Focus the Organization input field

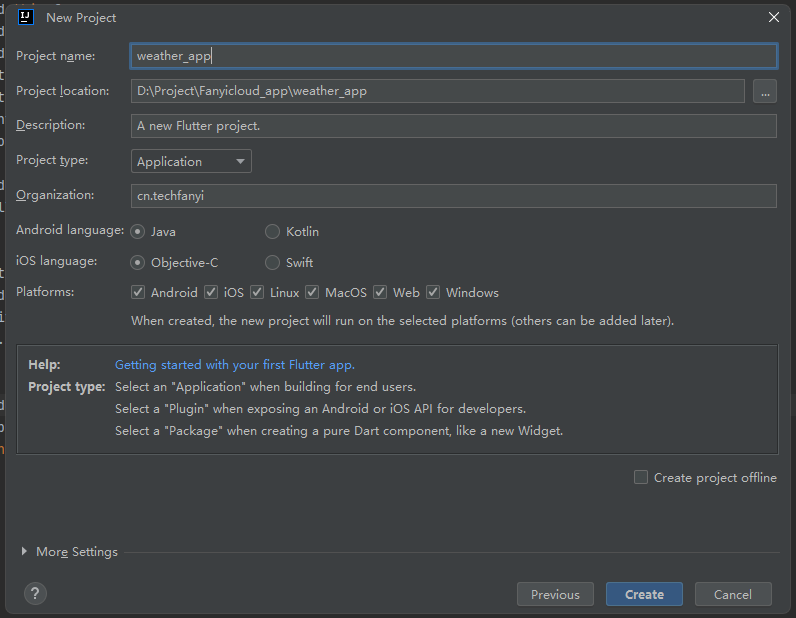click(x=454, y=196)
